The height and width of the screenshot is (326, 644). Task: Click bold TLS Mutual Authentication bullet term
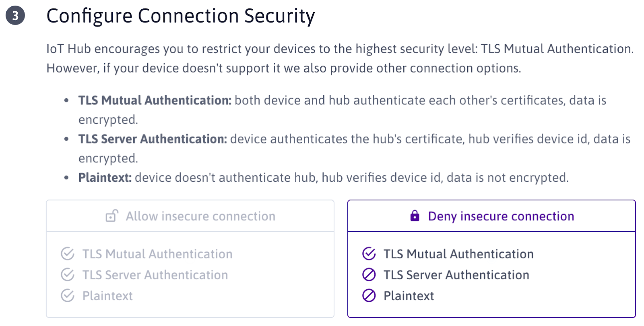coord(155,100)
